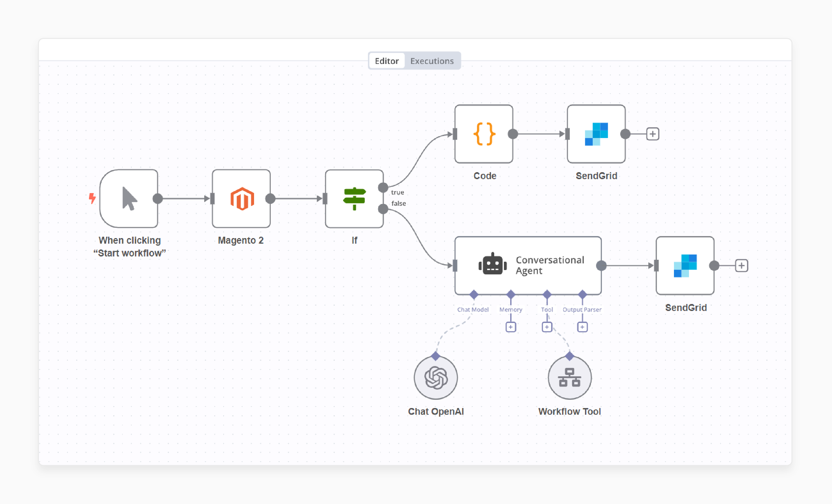Click the red lightning trigger indicator
This screenshot has height=504, width=832.
(92, 198)
